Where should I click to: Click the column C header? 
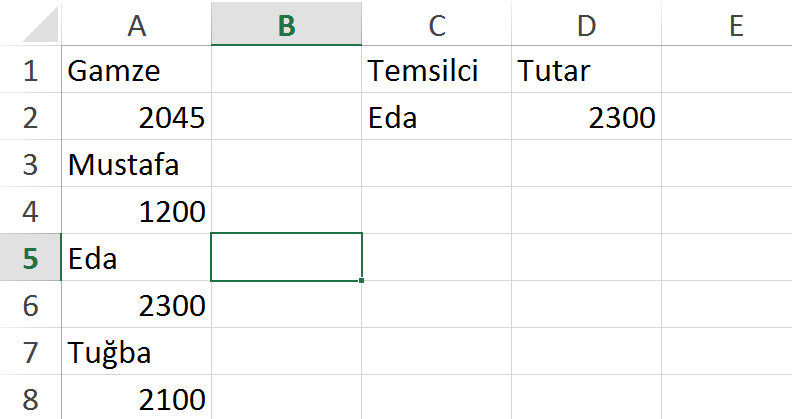point(436,25)
